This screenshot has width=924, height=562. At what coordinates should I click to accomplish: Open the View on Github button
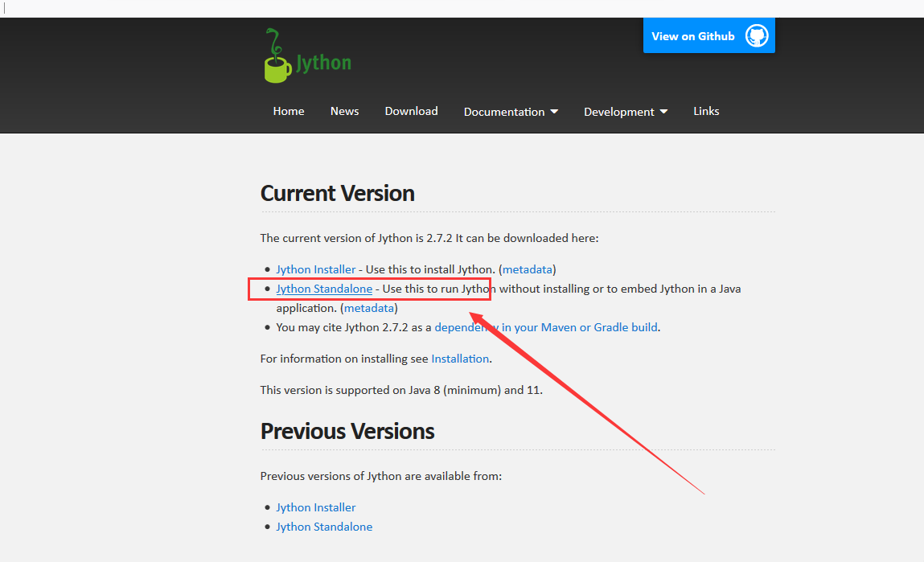coord(709,36)
